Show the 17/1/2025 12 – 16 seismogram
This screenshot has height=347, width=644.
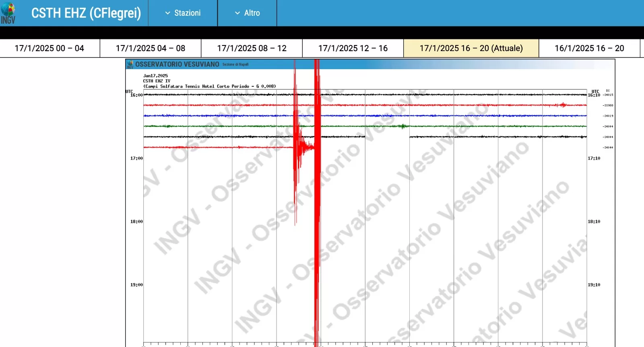click(353, 48)
